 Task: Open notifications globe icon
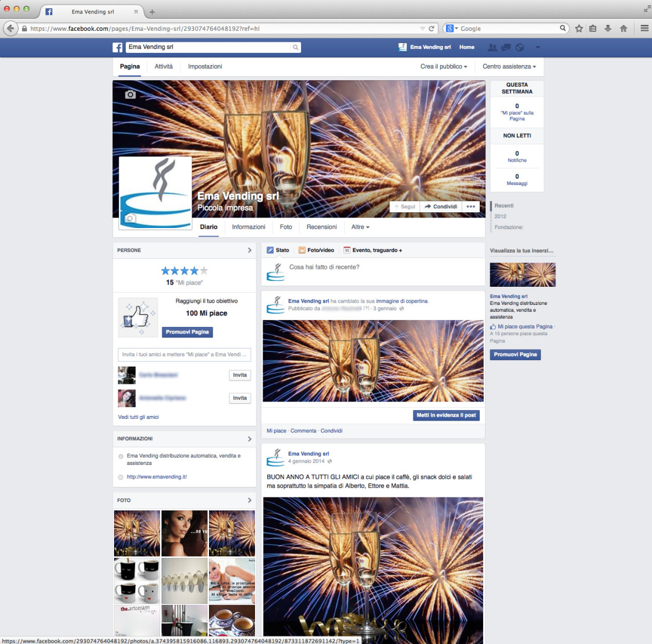(x=520, y=47)
